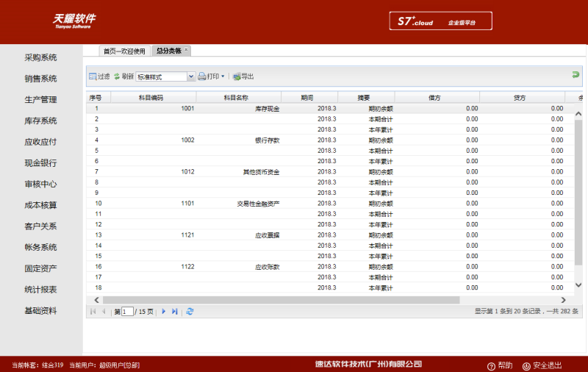Image resolution: width=588 pixels, height=372 pixels.
Task: Click the page number input field
Action: pyautogui.click(x=127, y=311)
